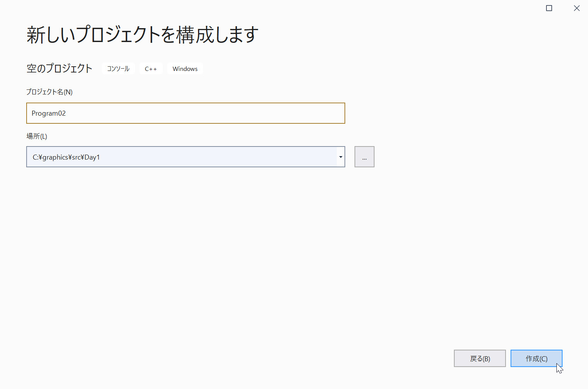The width and height of the screenshot is (588, 389).
Task: Click the コンソール tag
Action: click(118, 69)
